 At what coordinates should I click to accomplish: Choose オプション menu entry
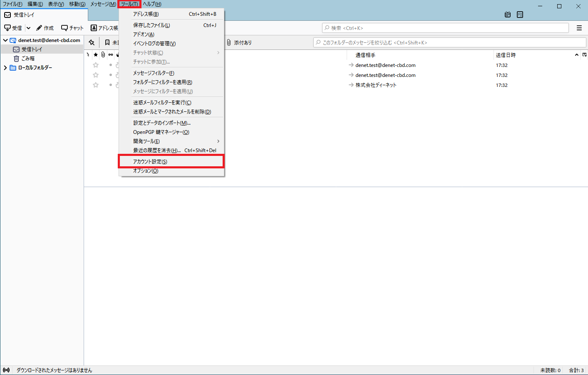coord(171,171)
